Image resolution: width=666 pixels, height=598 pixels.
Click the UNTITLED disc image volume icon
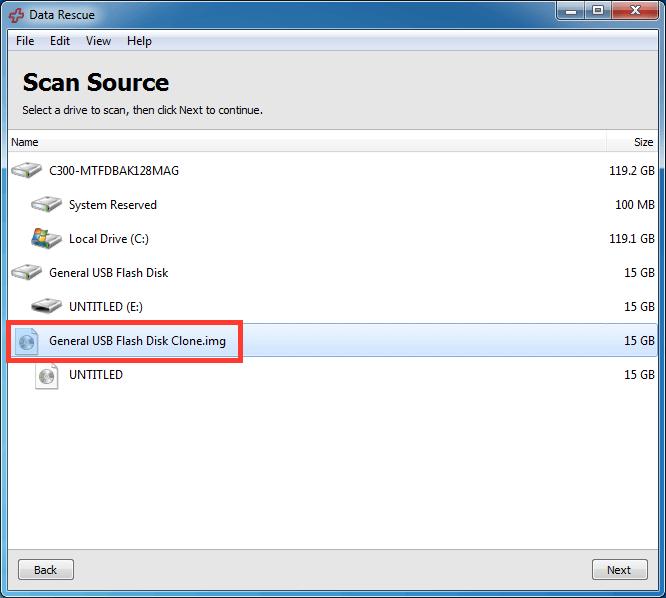[x=46, y=376]
